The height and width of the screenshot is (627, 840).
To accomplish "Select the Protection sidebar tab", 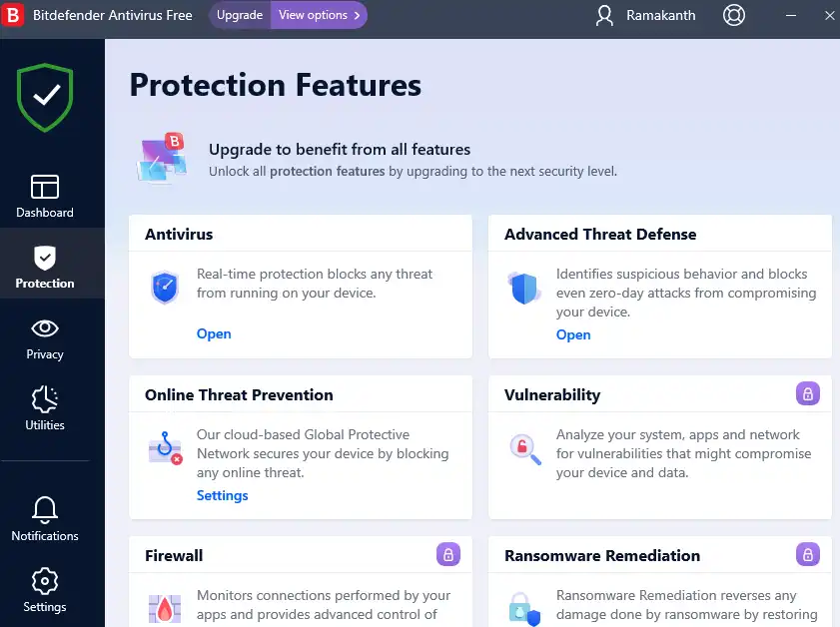I will (45, 268).
